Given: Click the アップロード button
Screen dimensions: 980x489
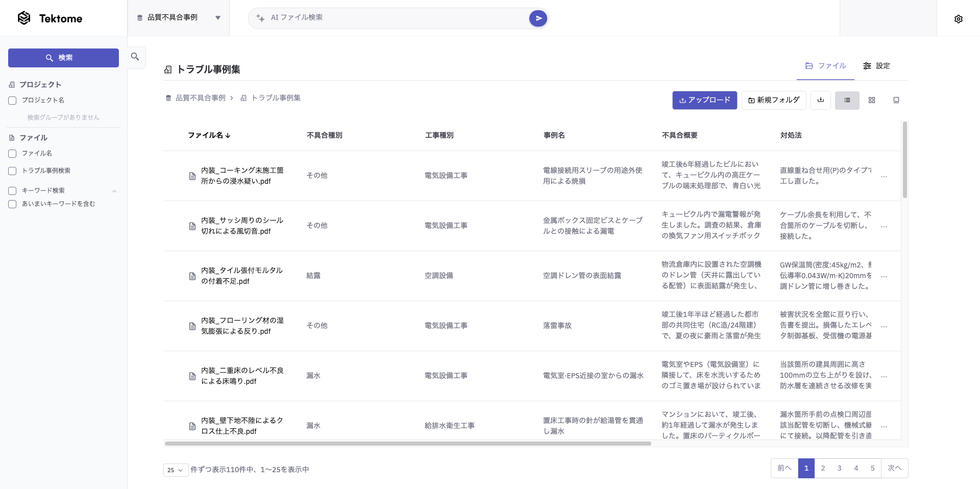Looking at the screenshot, I should tap(704, 100).
